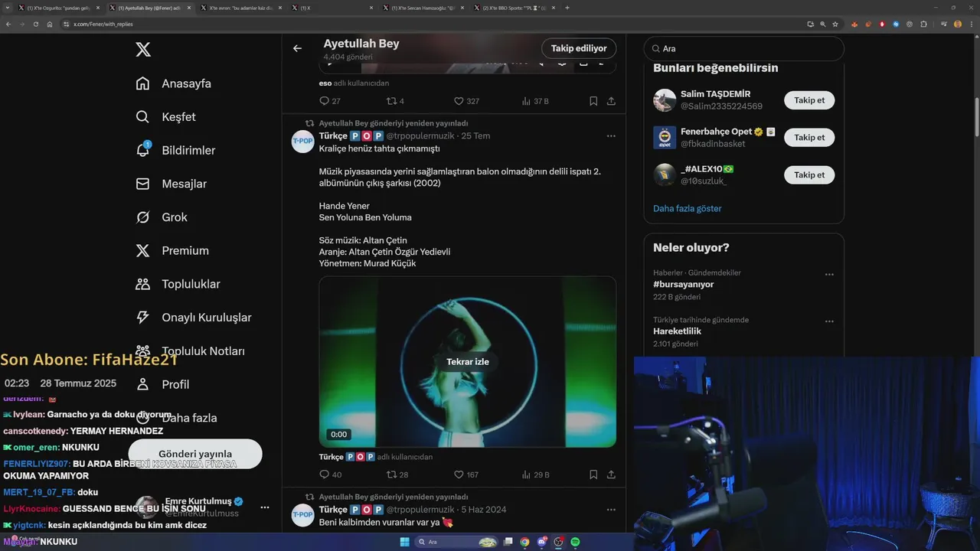Open the Premium page

coord(172,250)
